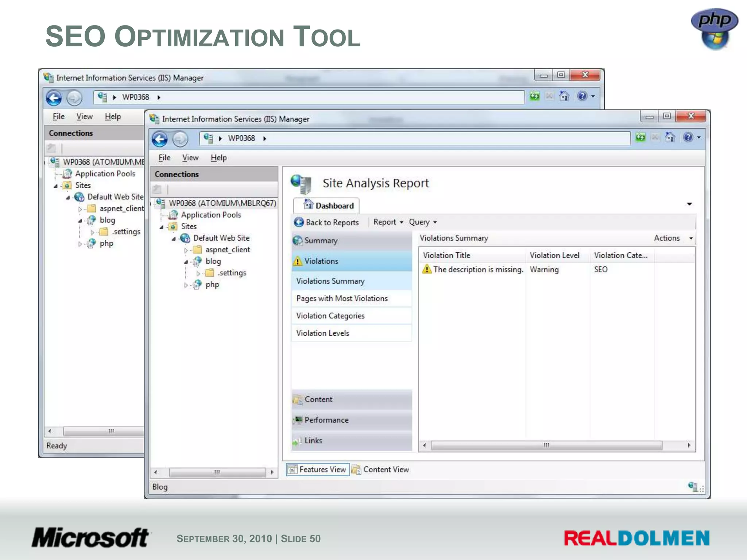Click the status bar server icon bottom right
This screenshot has height=560, width=747.
pos(693,486)
